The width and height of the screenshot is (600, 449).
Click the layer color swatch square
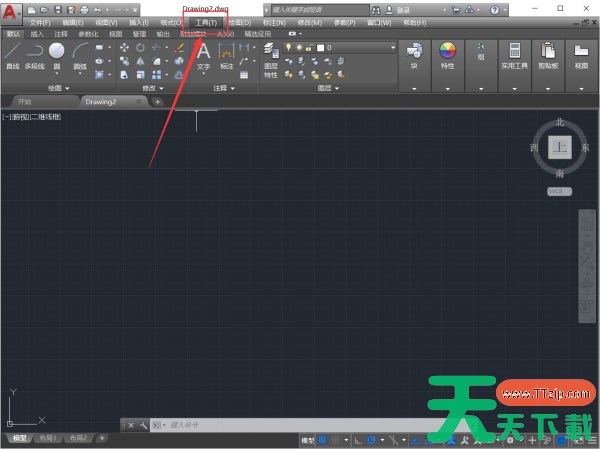tap(320, 47)
